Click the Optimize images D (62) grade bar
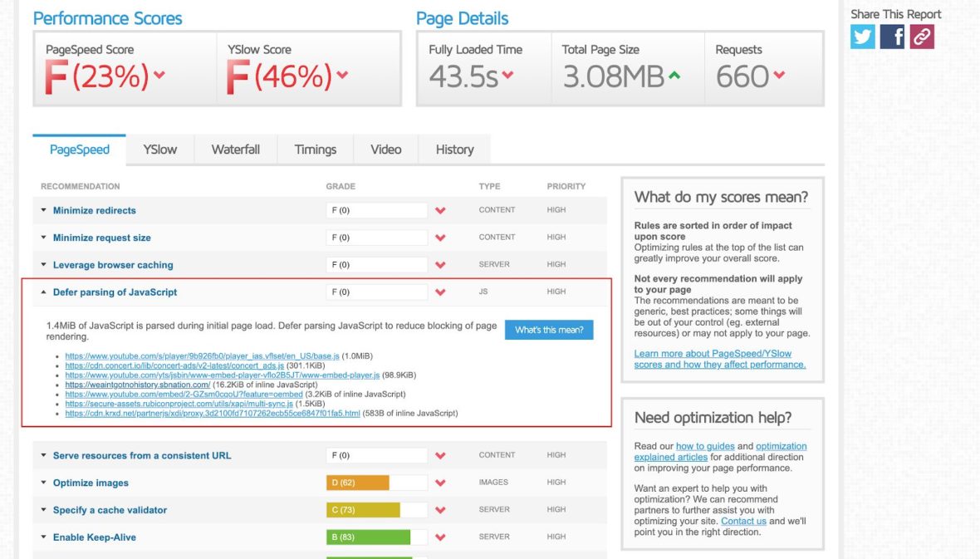 coord(358,483)
